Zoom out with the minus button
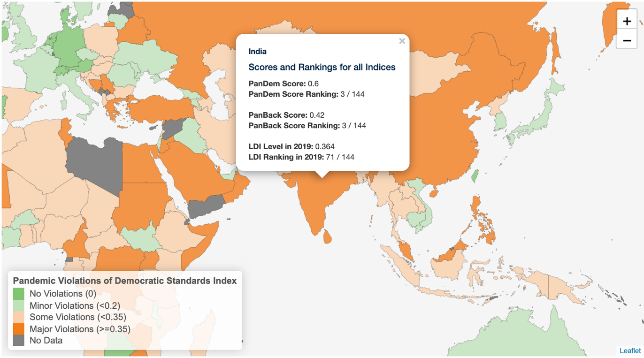Image resolution: width=644 pixels, height=358 pixels. pos(627,40)
